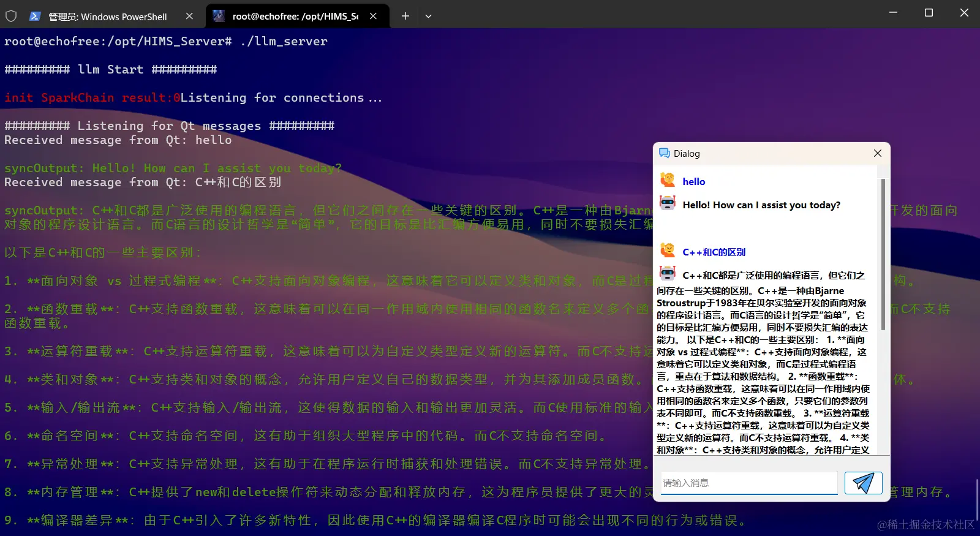Minimize the terminal window
The image size is (980, 536).
[893, 13]
